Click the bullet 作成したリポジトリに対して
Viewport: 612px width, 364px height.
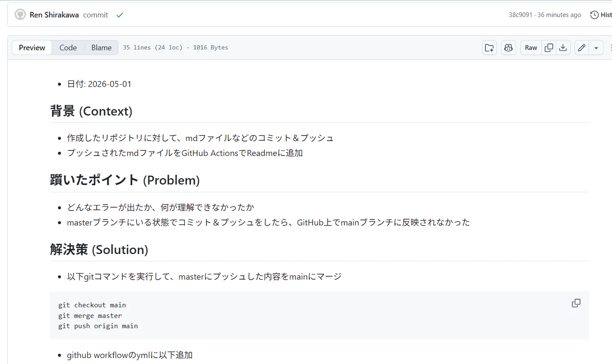tap(200, 138)
